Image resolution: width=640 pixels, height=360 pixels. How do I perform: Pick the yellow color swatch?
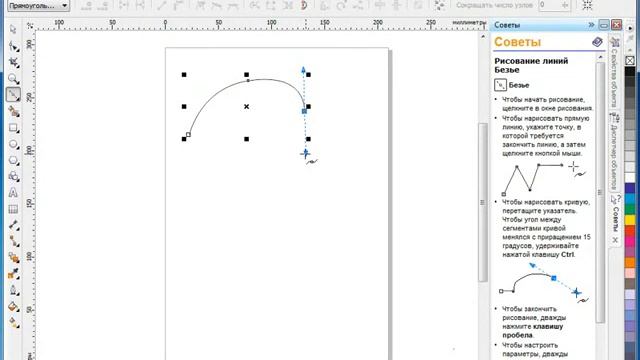coord(630,220)
